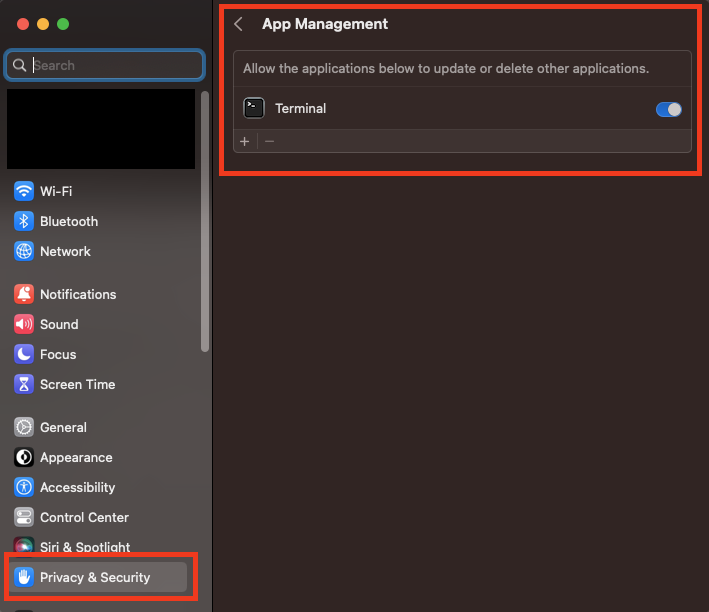
Task: Click the Accessibility icon in the sidebar
Action: point(24,487)
